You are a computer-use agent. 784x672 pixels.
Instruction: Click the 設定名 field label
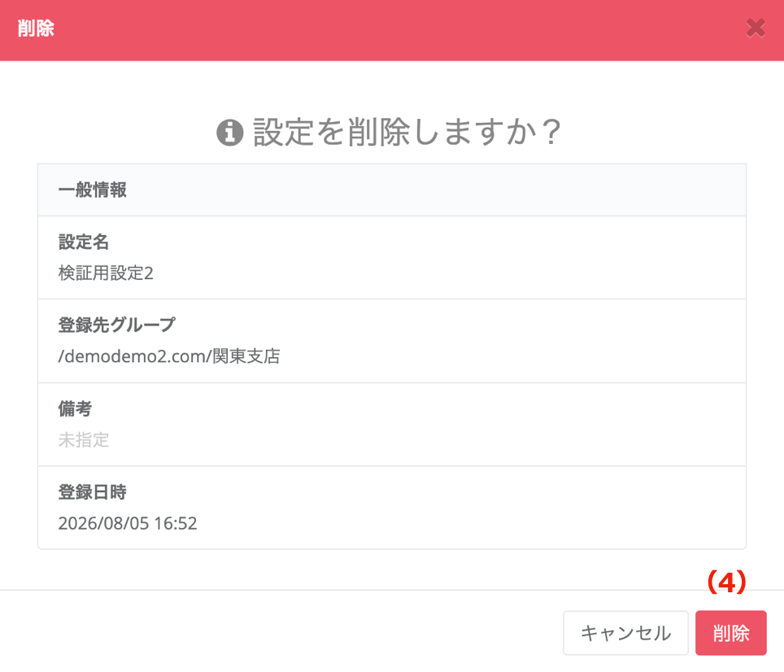84,242
